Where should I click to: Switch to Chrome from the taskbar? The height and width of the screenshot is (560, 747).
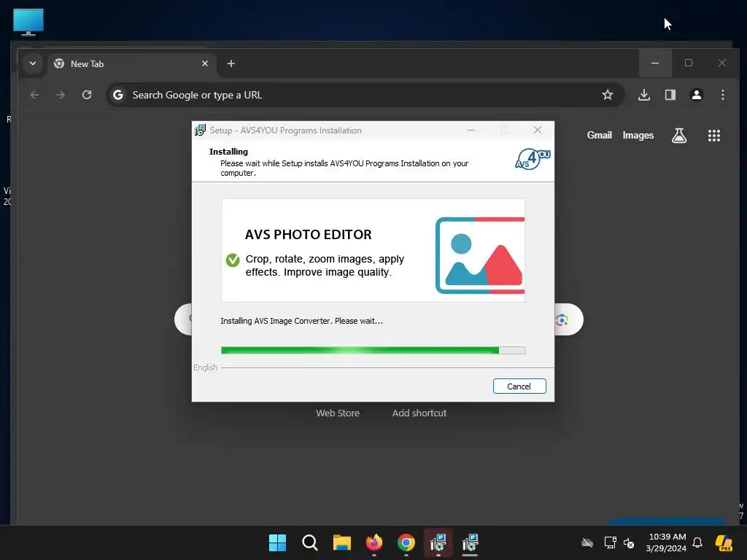tap(406, 542)
